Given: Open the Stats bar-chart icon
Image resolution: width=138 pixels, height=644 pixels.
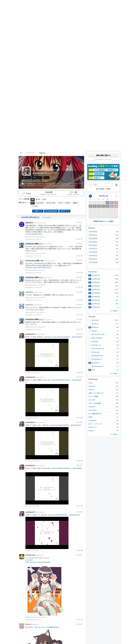Looking at the screenshot, I should click(x=23, y=193).
